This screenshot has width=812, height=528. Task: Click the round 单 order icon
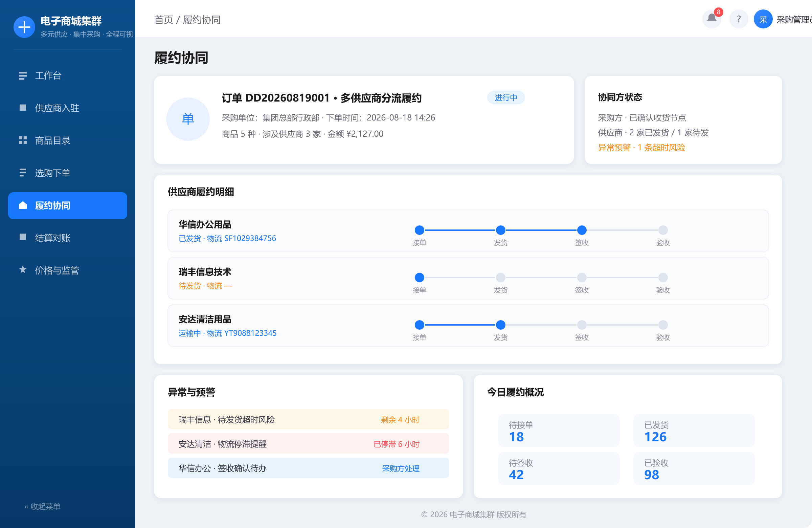point(188,119)
